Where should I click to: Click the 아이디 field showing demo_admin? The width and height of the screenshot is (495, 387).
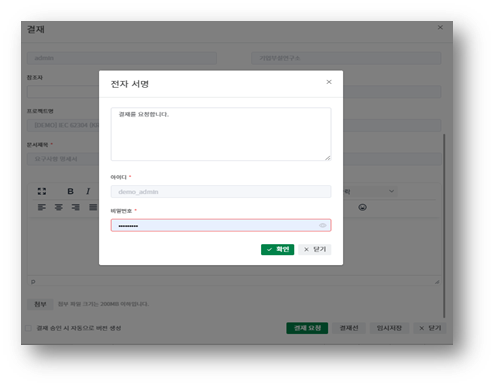coord(221,192)
